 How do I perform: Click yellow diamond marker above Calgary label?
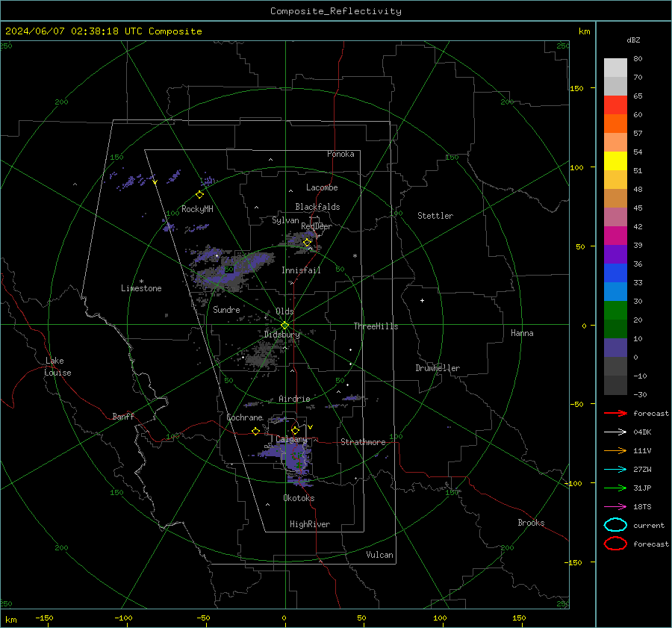click(x=295, y=430)
